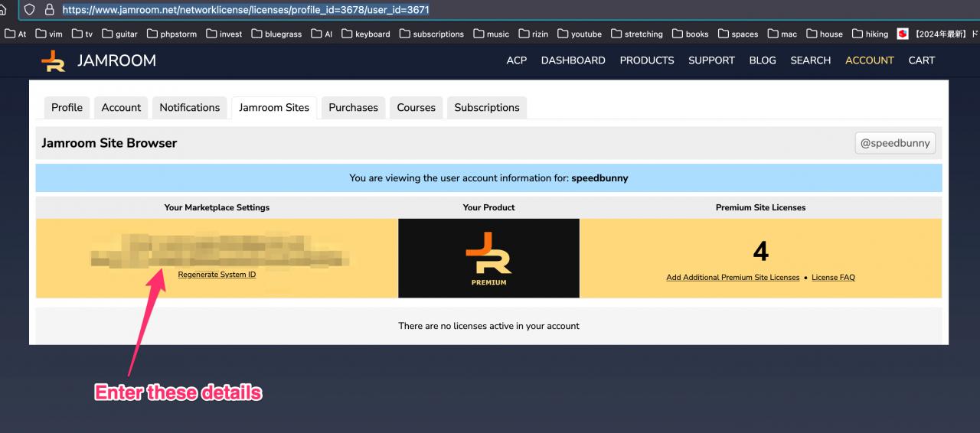Click the Premium Site Licenses column header
This screenshot has height=433, width=980.
pyautogui.click(x=760, y=207)
